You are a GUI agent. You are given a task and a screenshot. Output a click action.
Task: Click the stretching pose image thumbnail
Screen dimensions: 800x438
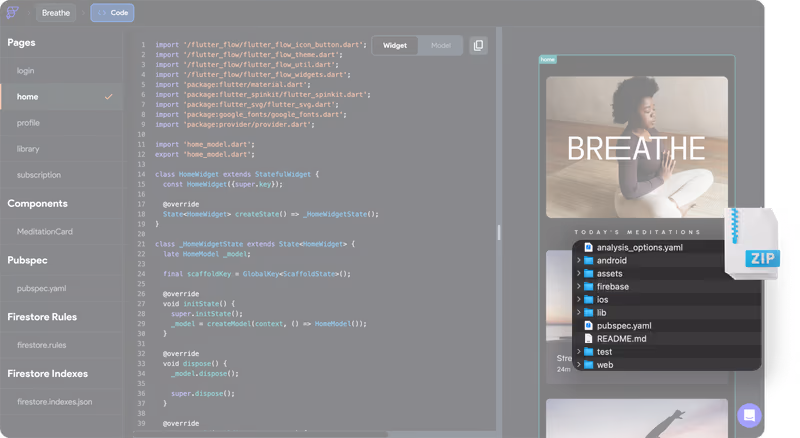(x=637, y=418)
